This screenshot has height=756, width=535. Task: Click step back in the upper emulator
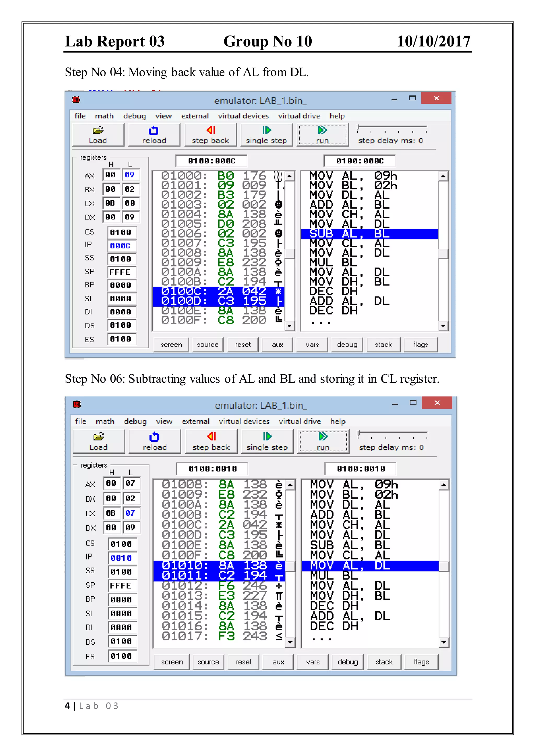click(211, 135)
